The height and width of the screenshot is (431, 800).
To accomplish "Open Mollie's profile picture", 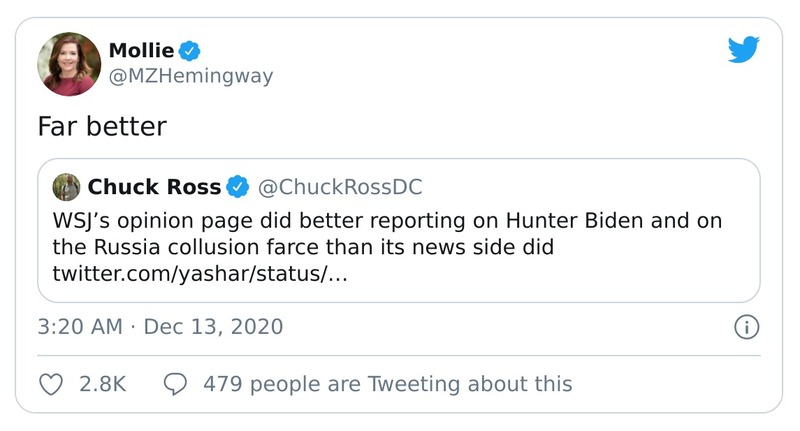I will [69, 63].
